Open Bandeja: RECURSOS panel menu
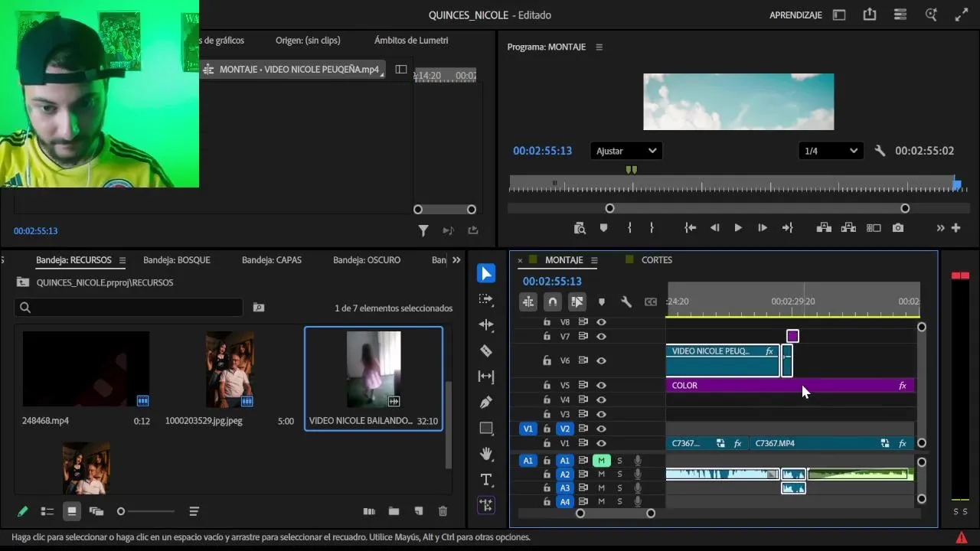 [x=122, y=260]
